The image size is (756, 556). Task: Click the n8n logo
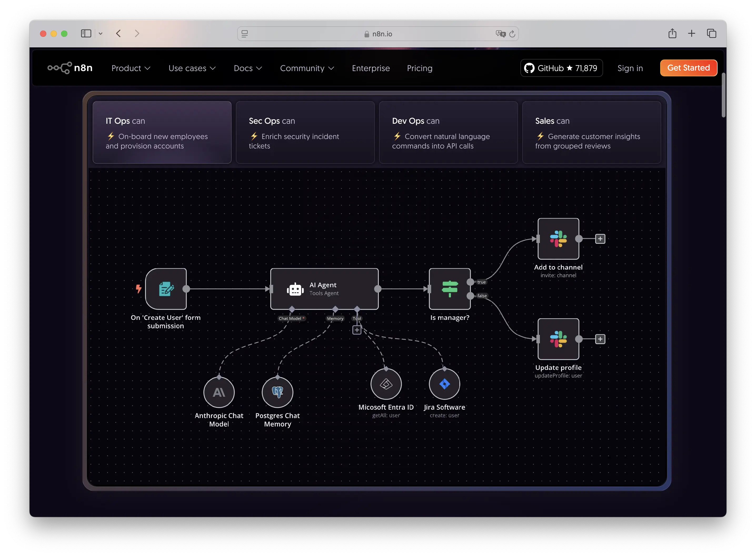coord(70,68)
